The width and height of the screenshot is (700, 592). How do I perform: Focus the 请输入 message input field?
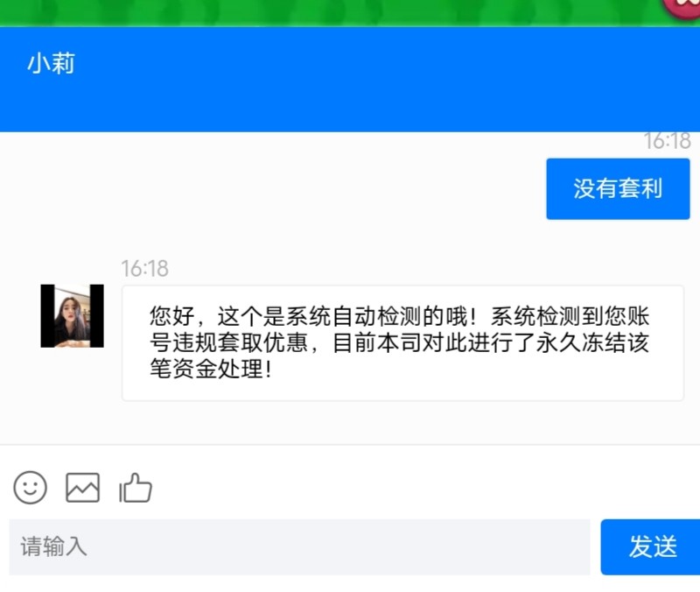click(x=299, y=546)
